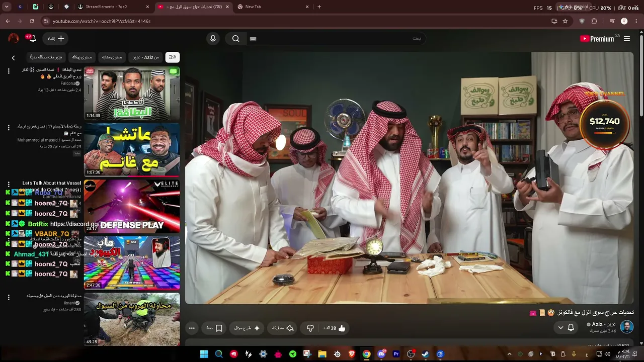Open the Aziz channel avatar
The height and width of the screenshot is (362, 644).
tap(627, 327)
